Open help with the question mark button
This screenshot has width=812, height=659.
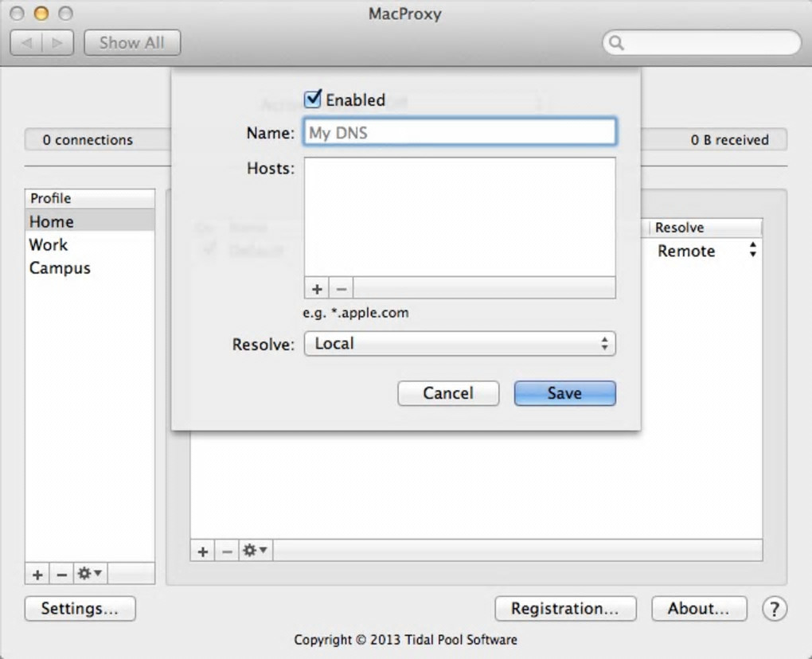[x=775, y=609]
